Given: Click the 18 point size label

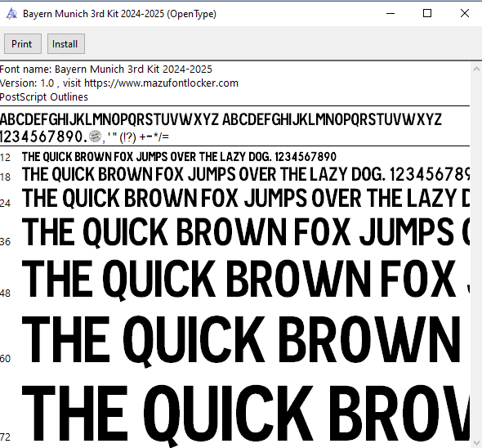Looking at the screenshot, I should (x=5, y=177).
